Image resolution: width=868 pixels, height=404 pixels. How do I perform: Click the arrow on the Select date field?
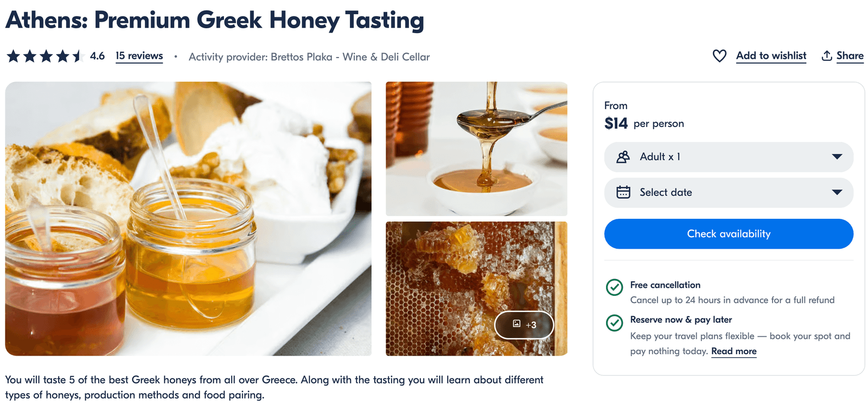837,192
